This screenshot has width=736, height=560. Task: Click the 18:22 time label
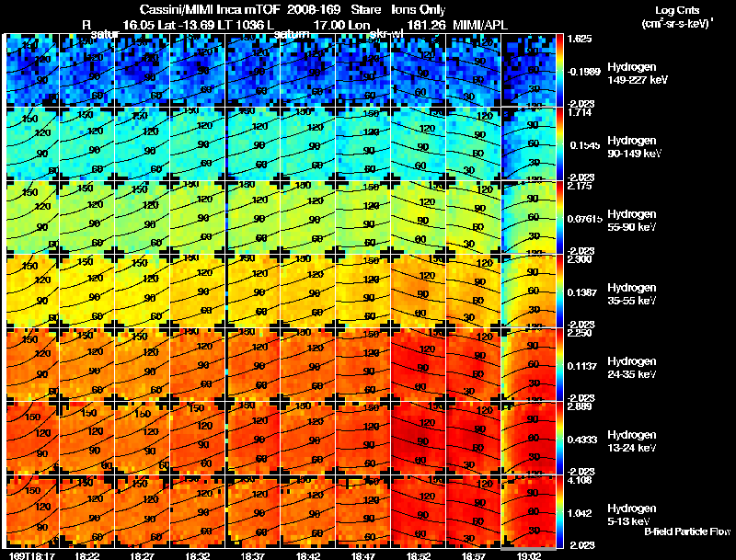pyautogui.click(x=86, y=555)
